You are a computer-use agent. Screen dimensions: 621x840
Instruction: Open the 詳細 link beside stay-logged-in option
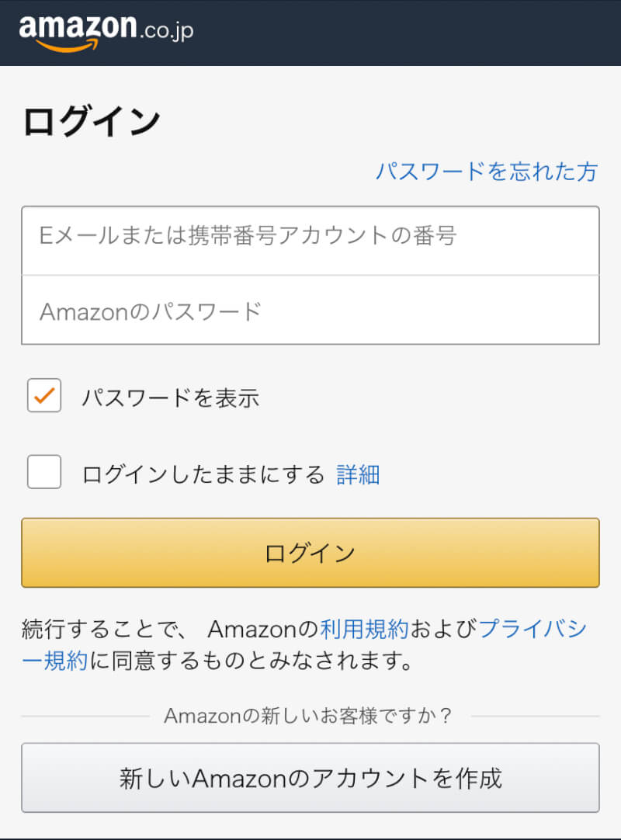pos(358,474)
